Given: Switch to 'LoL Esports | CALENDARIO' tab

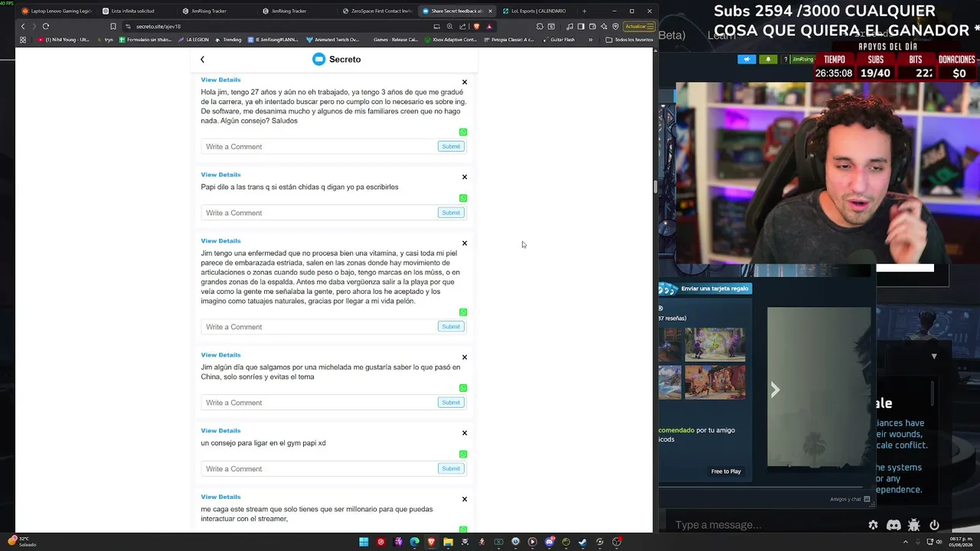Looking at the screenshot, I should click(x=536, y=11).
